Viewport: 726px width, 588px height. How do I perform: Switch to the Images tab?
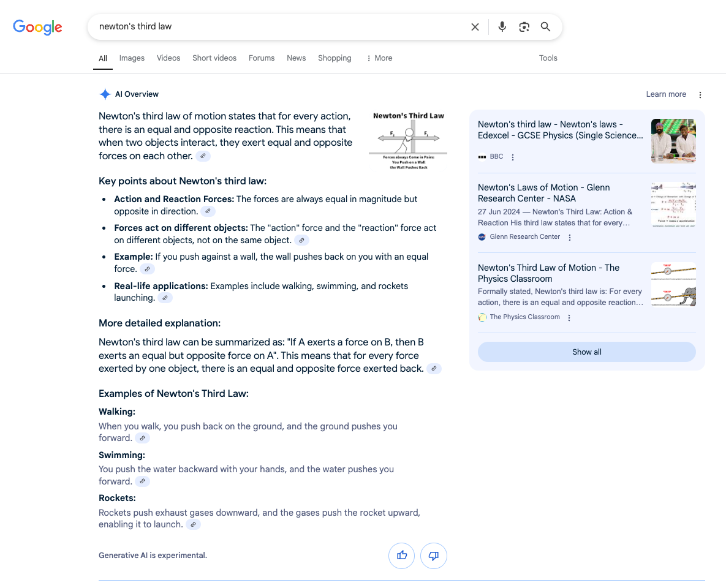point(132,58)
